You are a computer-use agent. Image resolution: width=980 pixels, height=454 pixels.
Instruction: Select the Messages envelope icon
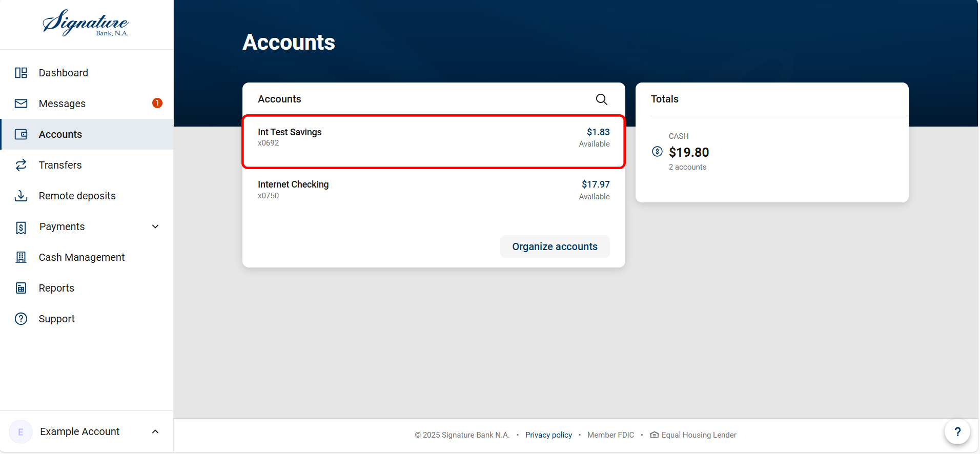pyautogui.click(x=21, y=104)
